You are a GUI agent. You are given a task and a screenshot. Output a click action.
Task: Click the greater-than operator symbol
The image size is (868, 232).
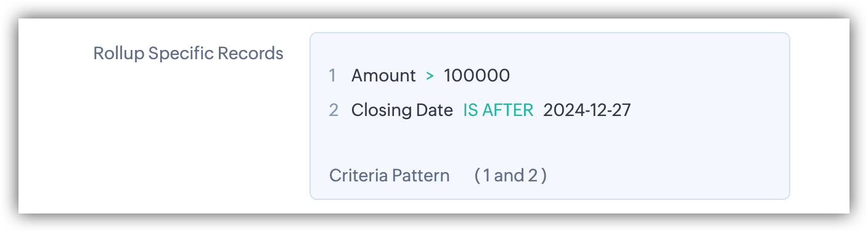[x=430, y=76]
